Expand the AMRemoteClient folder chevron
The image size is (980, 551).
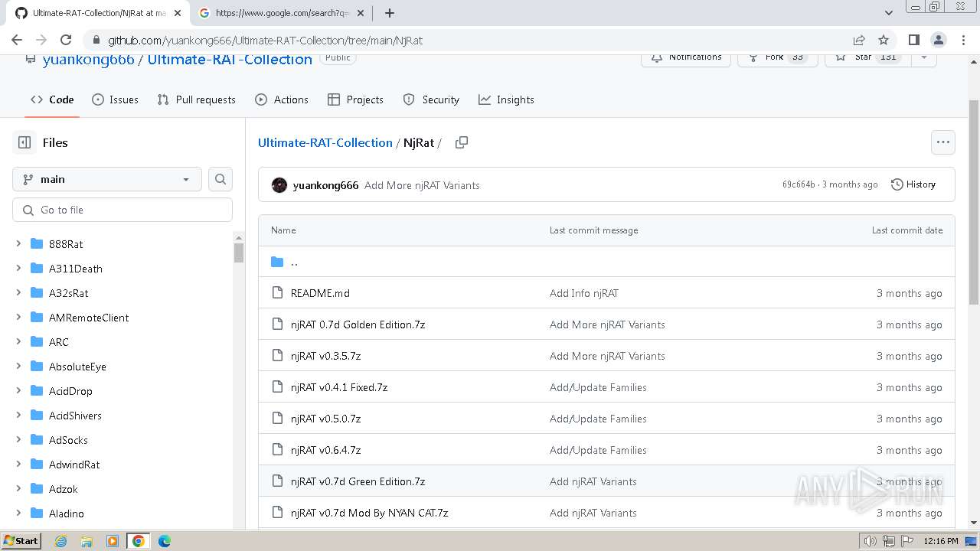tap(18, 317)
